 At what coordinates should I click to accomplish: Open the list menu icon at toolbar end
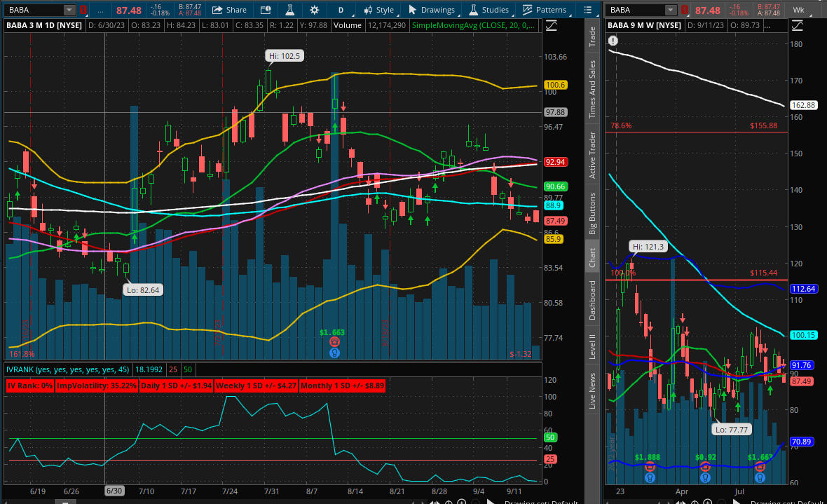click(x=588, y=10)
